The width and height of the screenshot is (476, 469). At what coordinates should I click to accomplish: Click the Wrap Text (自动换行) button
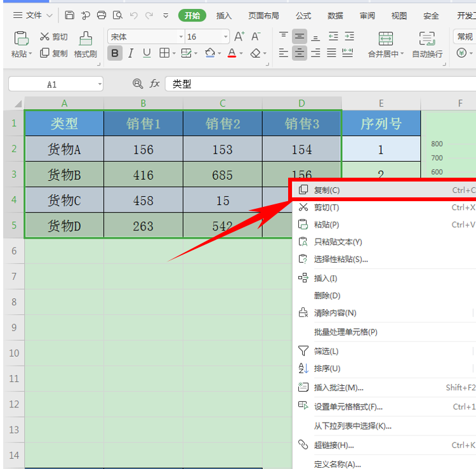point(427,44)
